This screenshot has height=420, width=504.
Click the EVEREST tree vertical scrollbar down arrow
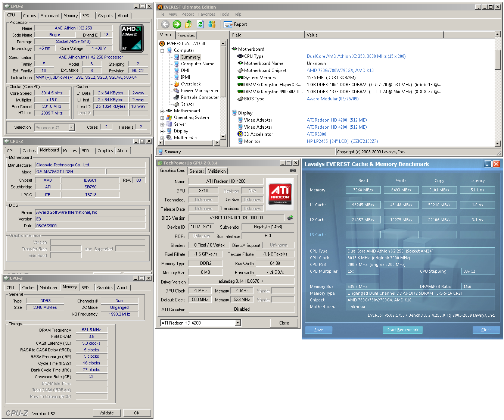223,137
